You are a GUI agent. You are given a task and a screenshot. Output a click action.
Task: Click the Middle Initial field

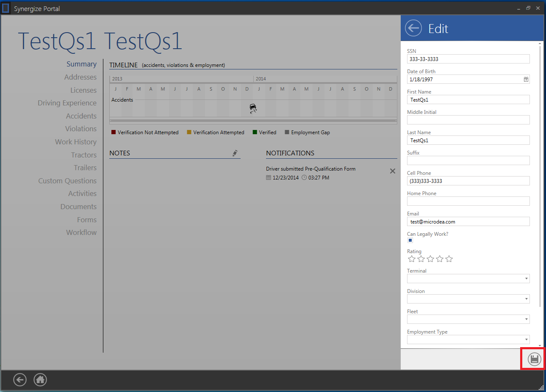click(x=468, y=120)
